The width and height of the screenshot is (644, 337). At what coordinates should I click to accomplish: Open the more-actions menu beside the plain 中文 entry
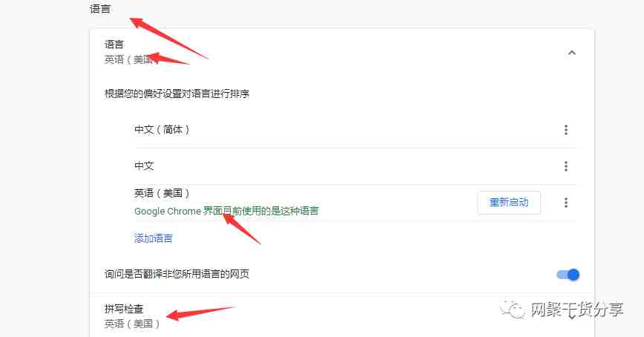click(x=566, y=166)
